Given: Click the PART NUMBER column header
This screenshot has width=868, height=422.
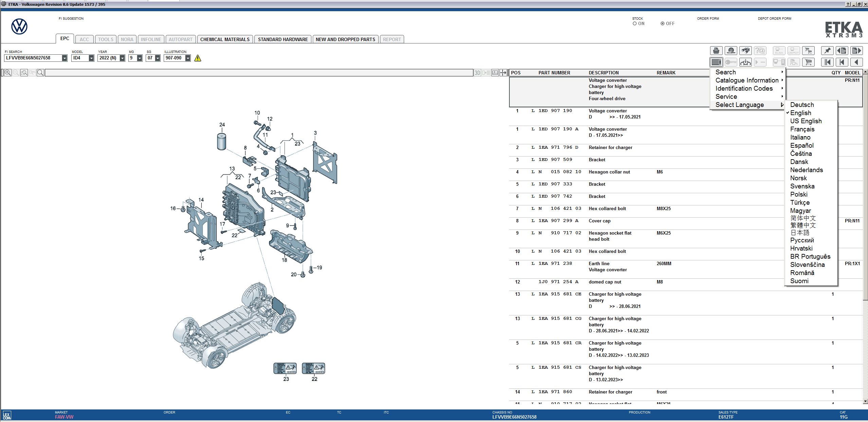Looking at the screenshot, I should click(x=554, y=73).
